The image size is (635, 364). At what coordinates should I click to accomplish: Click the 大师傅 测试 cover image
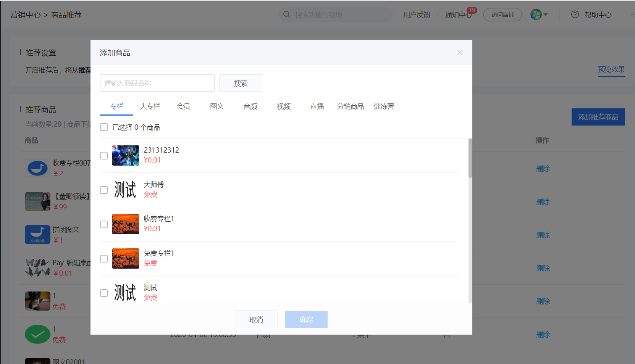[x=126, y=190]
